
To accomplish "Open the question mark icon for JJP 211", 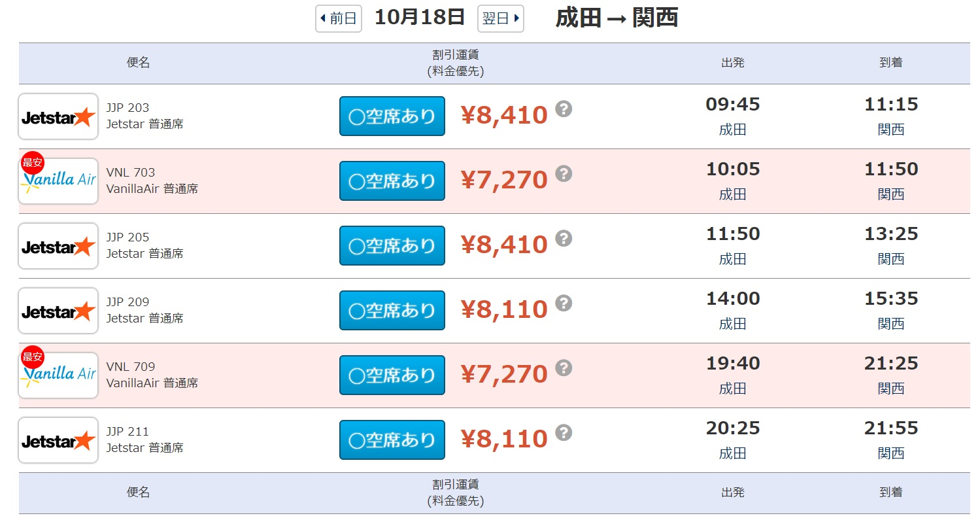I will click(564, 433).
